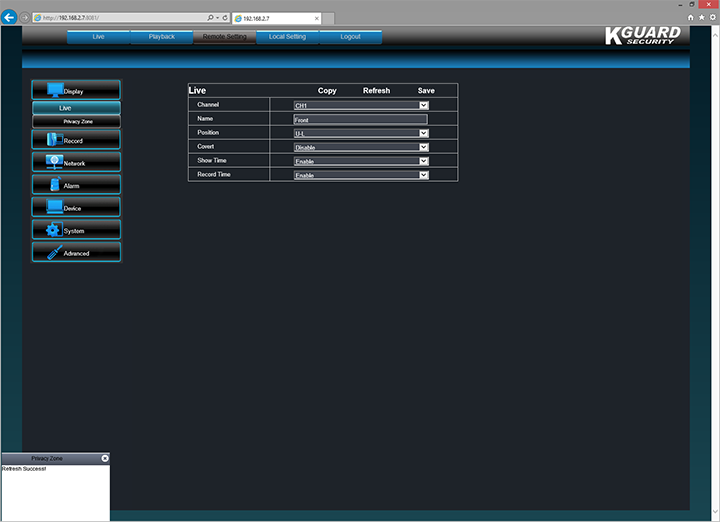720x522 pixels.
Task: Open the Show Time dropdown
Action: click(423, 161)
